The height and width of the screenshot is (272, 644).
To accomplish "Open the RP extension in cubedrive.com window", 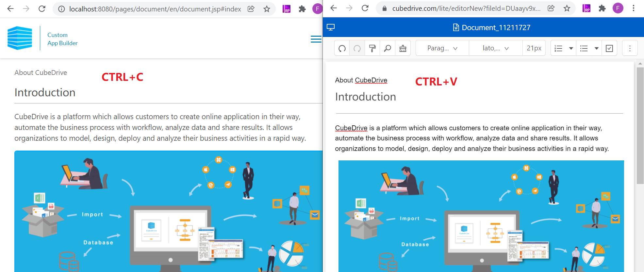I will coord(586,8).
